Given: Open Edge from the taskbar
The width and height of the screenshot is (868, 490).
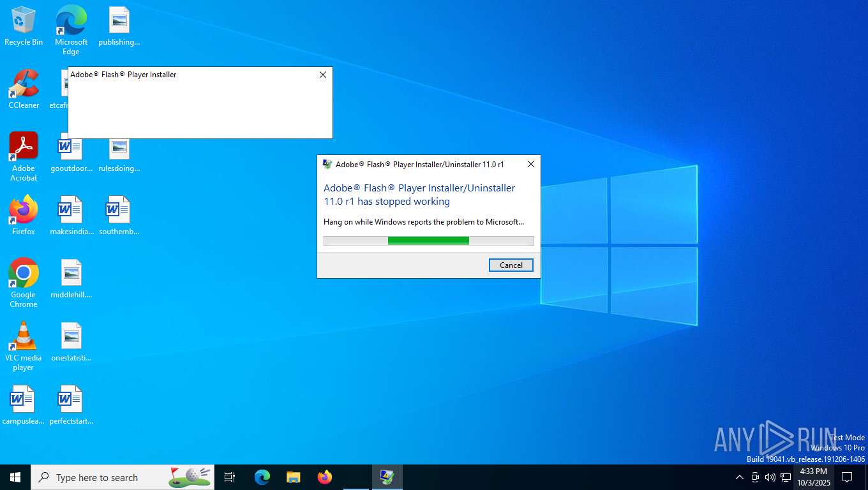Looking at the screenshot, I should click(x=262, y=477).
